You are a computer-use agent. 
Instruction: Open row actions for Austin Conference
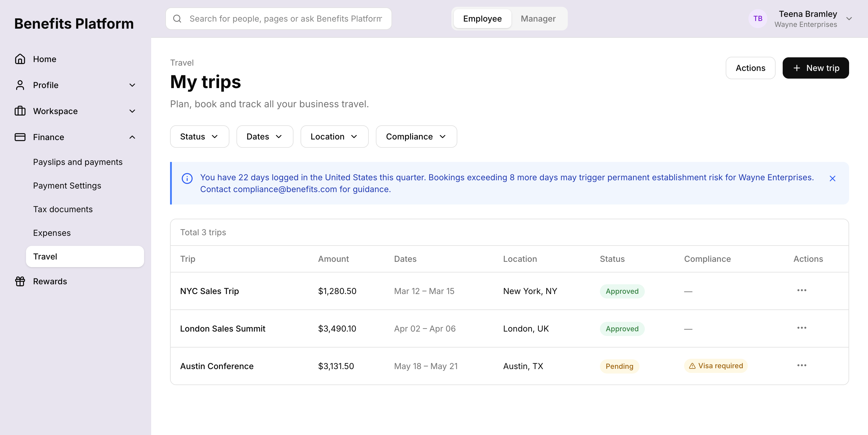point(802,366)
